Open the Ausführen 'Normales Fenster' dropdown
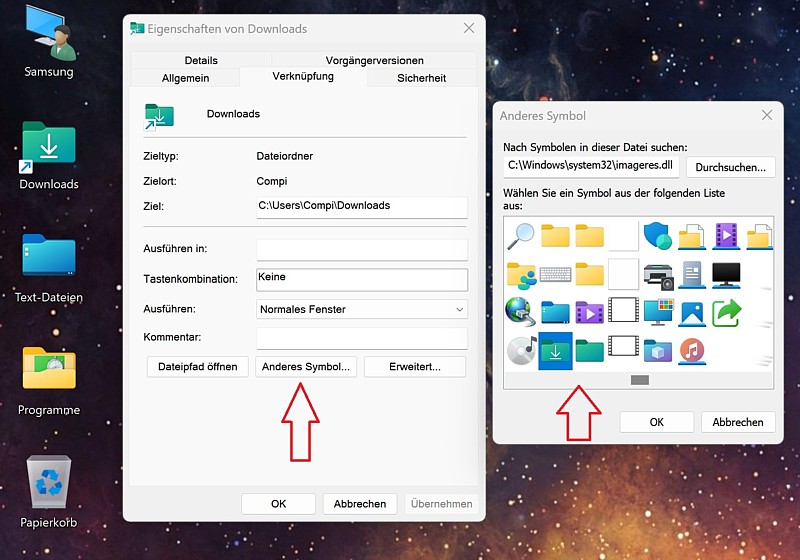The image size is (800, 560). coord(362,309)
